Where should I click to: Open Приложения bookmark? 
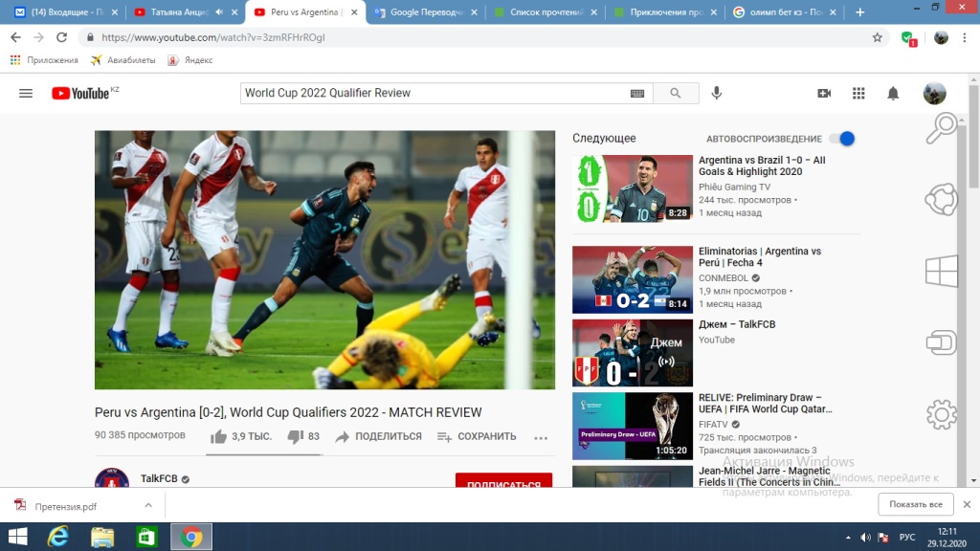pyautogui.click(x=44, y=60)
